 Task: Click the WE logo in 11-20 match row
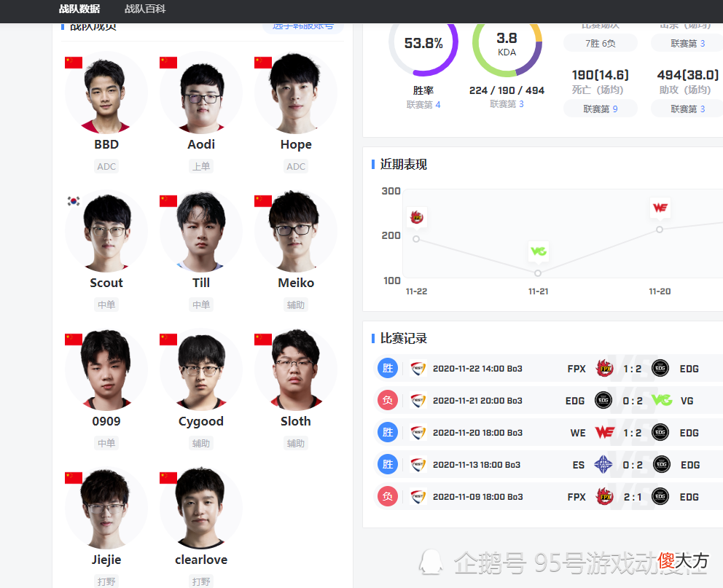(604, 432)
